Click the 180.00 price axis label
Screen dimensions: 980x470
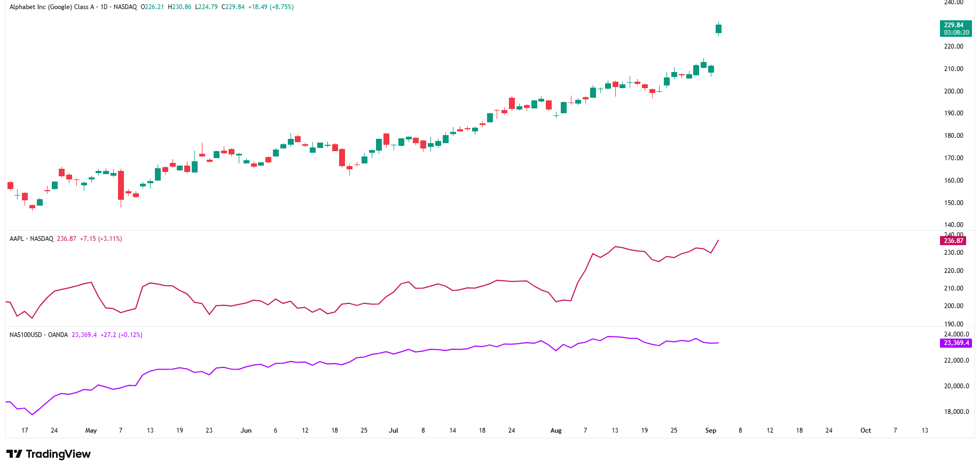click(x=953, y=136)
